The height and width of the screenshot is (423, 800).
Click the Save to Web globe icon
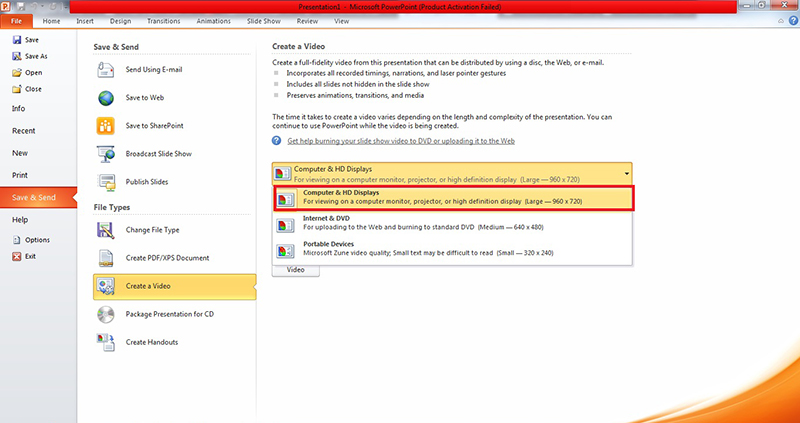click(x=106, y=98)
